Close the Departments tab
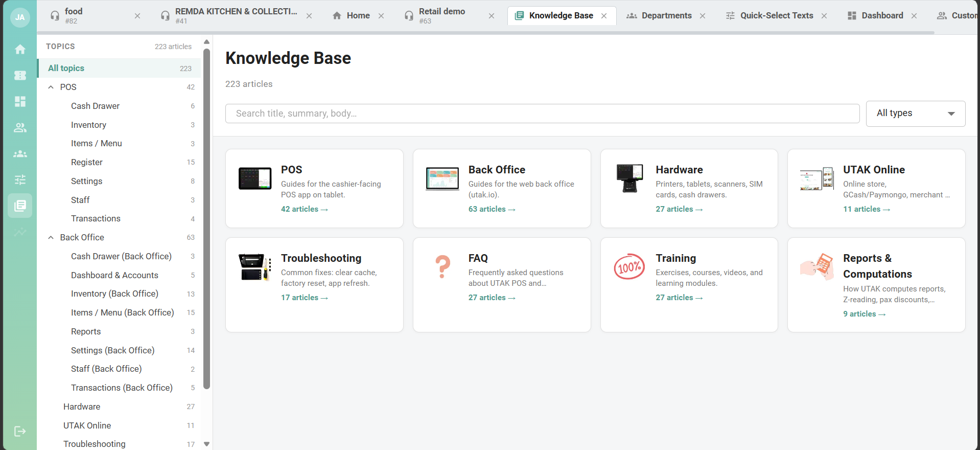The width and height of the screenshot is (980, 450). 703,16
